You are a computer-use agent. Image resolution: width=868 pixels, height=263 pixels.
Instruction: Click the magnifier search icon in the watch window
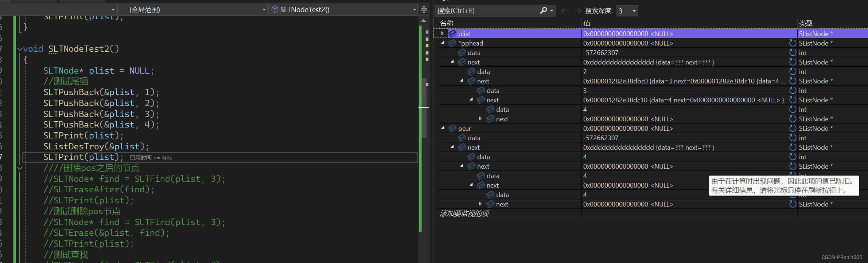[x=543, y=11]
